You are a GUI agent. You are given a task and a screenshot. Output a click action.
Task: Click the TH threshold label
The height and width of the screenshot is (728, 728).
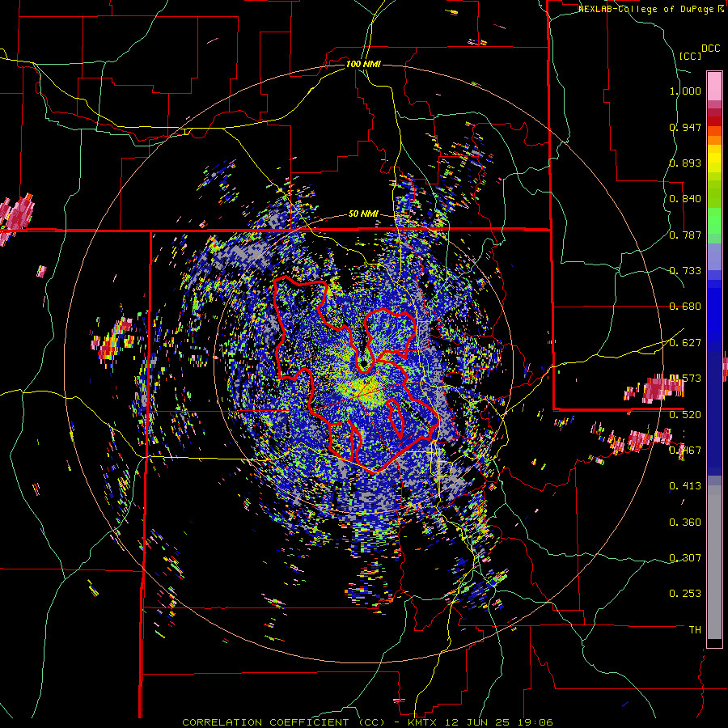(x=695, y=630)
